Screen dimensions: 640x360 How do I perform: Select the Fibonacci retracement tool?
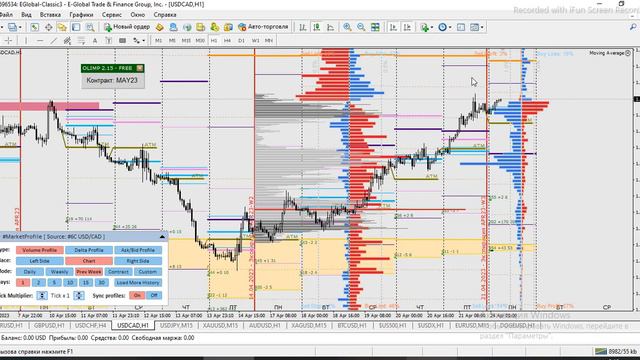(x=81, y=40)
